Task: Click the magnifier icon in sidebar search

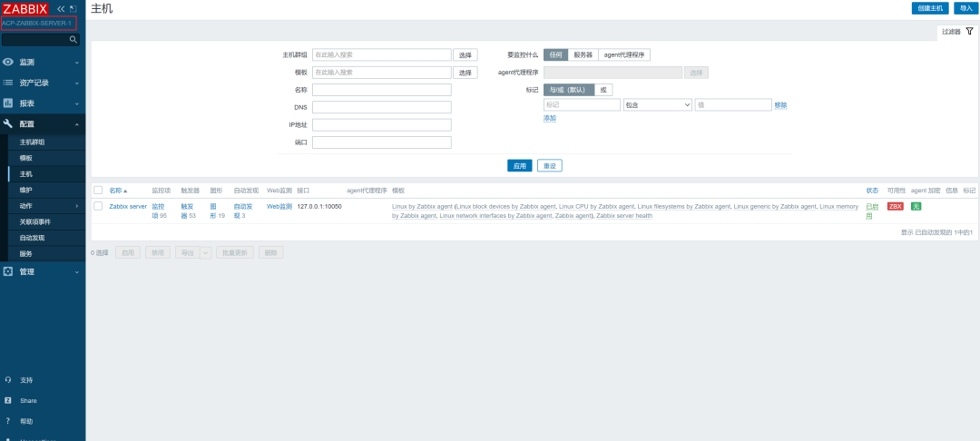Action: (x=73, y=39)
